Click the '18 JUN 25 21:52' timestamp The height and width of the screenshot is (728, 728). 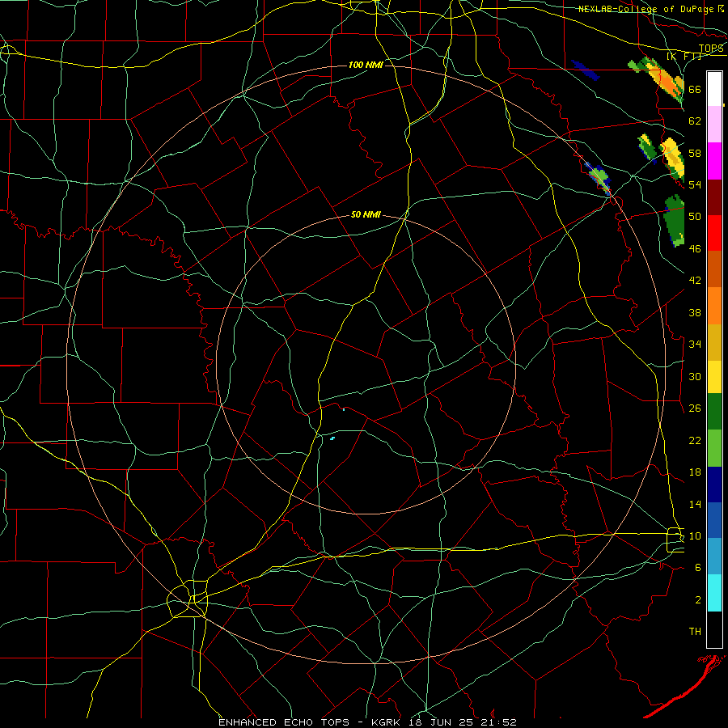coord(463,722)
